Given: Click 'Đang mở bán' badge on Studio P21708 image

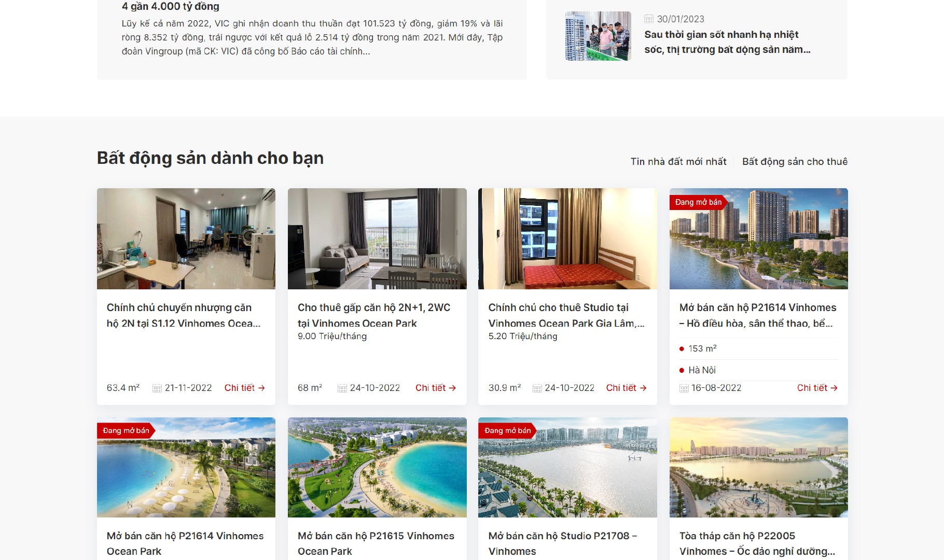Looking at the screenshot, I should [507, 430].
